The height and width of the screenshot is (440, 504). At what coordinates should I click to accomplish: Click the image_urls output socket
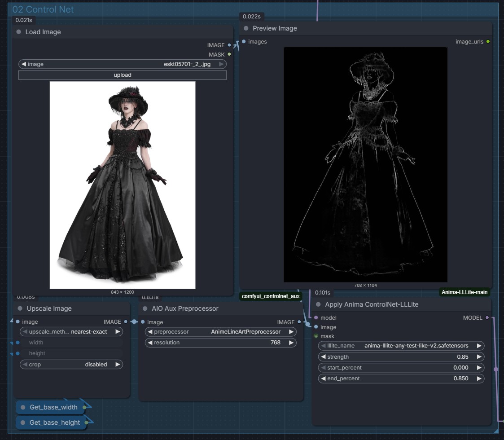pos(488,41)
